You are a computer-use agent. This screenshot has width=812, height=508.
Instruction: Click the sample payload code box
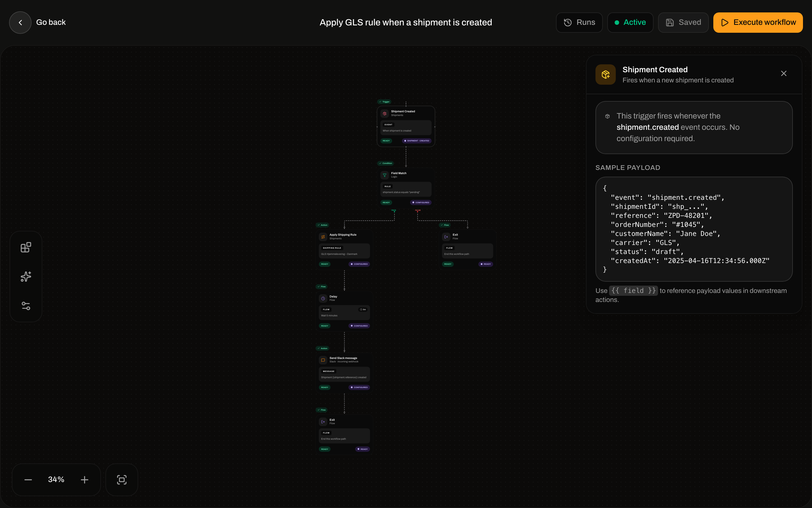pyautogui.click(x=694, y=229)
